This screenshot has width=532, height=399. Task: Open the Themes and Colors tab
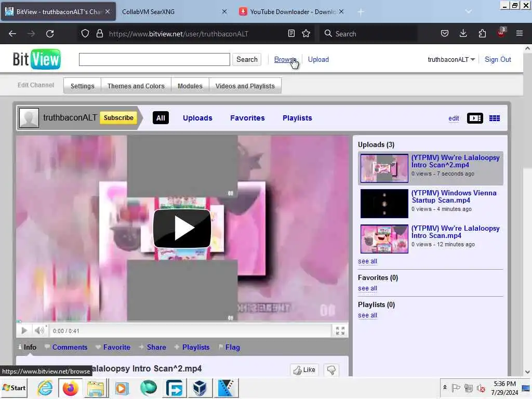136,86
